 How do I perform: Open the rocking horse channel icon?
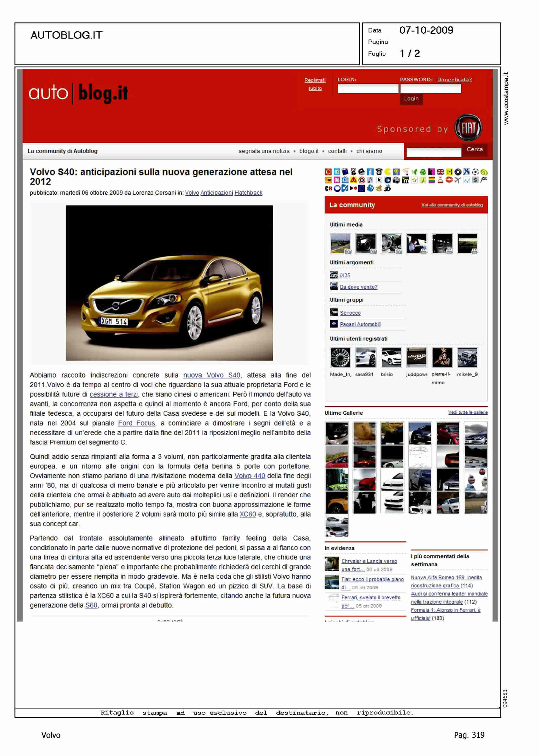[379, 188]
